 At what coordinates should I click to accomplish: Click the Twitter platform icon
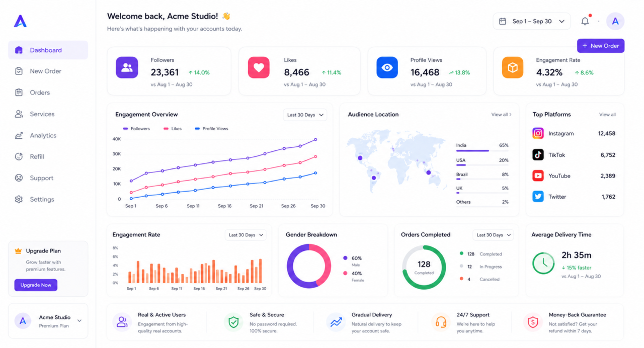coord(538,197)
